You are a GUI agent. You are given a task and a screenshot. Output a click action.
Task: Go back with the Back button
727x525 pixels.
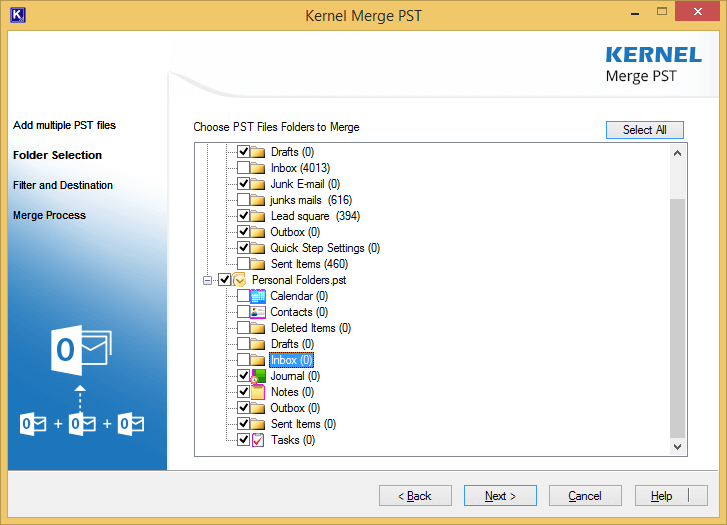point(415,496)
